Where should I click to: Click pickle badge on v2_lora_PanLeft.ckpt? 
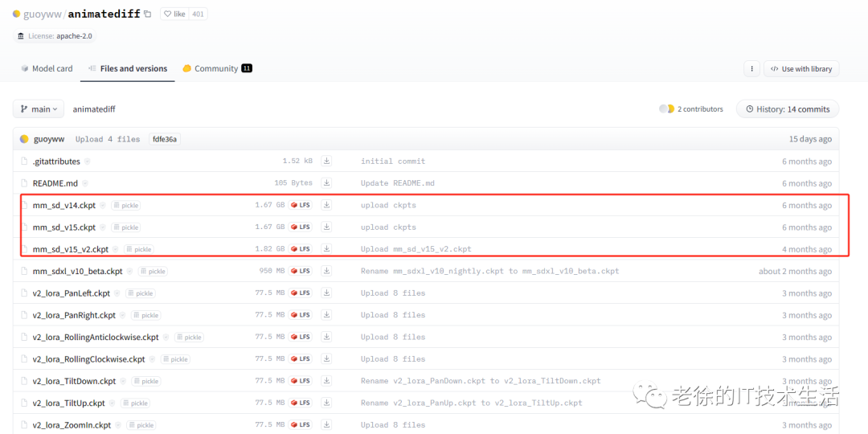pos(141,293)
